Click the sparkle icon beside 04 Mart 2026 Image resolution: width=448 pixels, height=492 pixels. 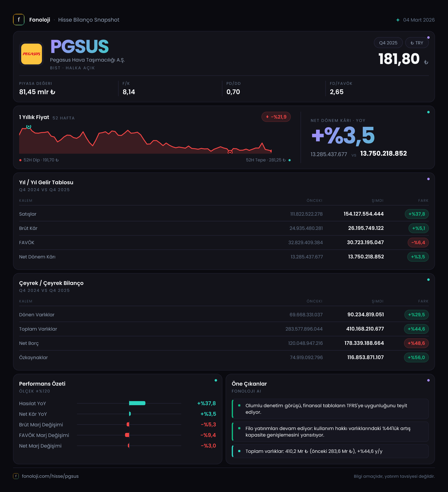pyautogui.click(x=398, y=20)
